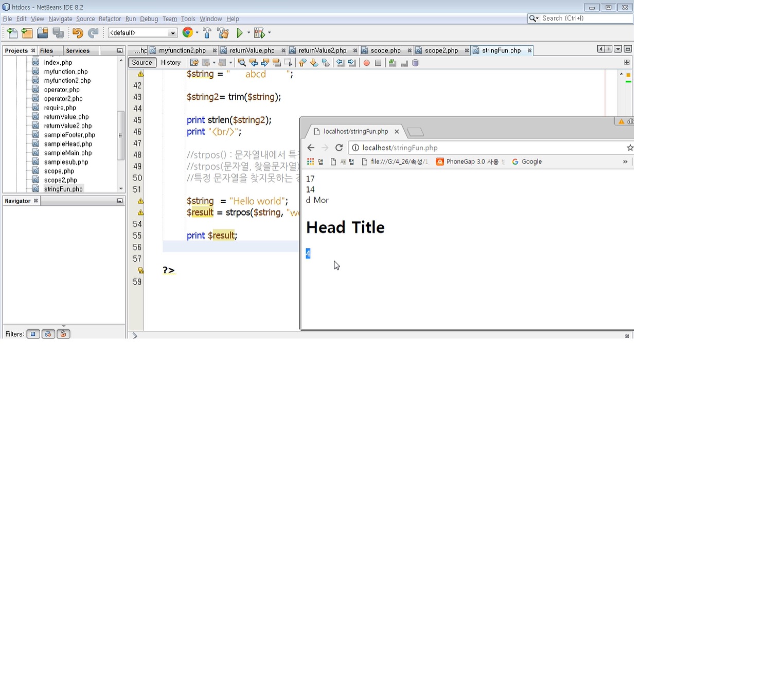Image resolution: width=784 pixels, height=693 pixels.
Task: Toggle the first Navigator filter button
Action: 33,334
